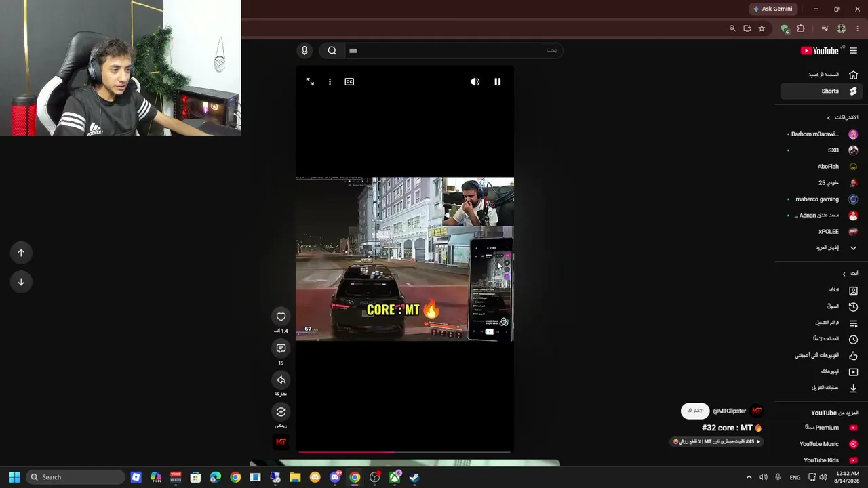Open the @MTClipster channel name
Screen dimensions: 868x488
click(x=729, y=411)
